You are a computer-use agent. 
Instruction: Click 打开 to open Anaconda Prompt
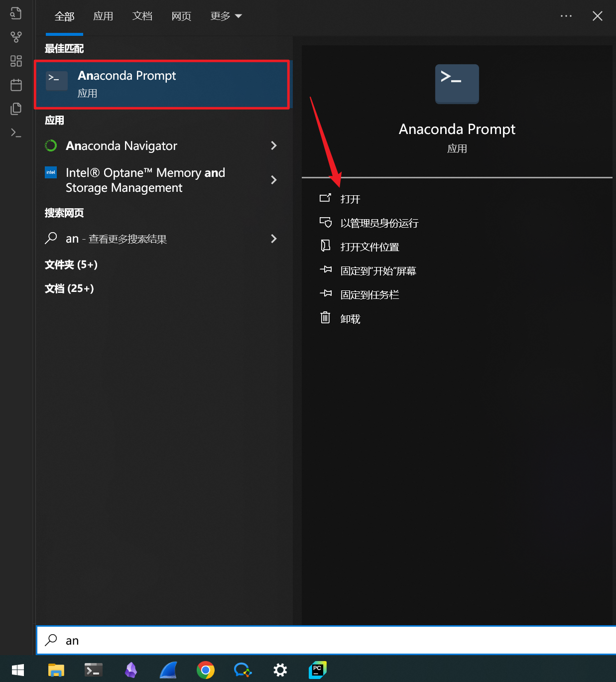pyautogui.click(x=350, y=199)
